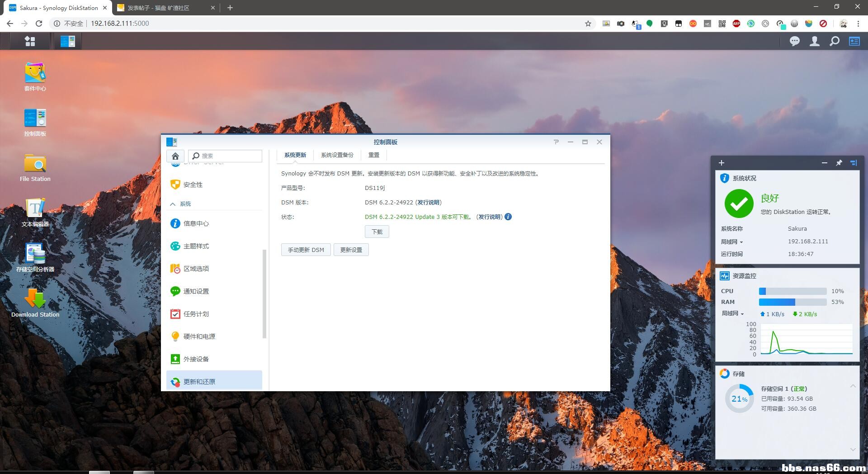
Task: Click the 资源监控 widget icon
Action: pyautogui.click(x=725, y=276)
